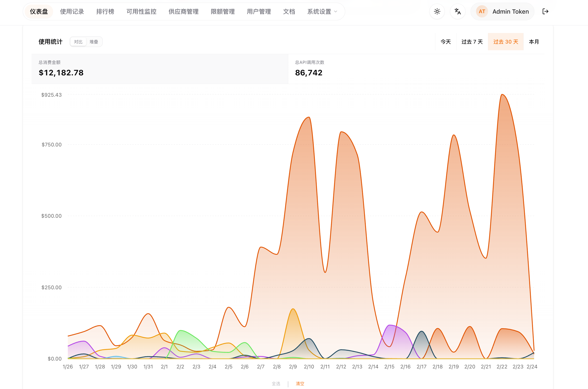Select the 总API调用次数 stat card
Image resolution: width=588 pixels, height=389 pixels.
tap(416, 69)
